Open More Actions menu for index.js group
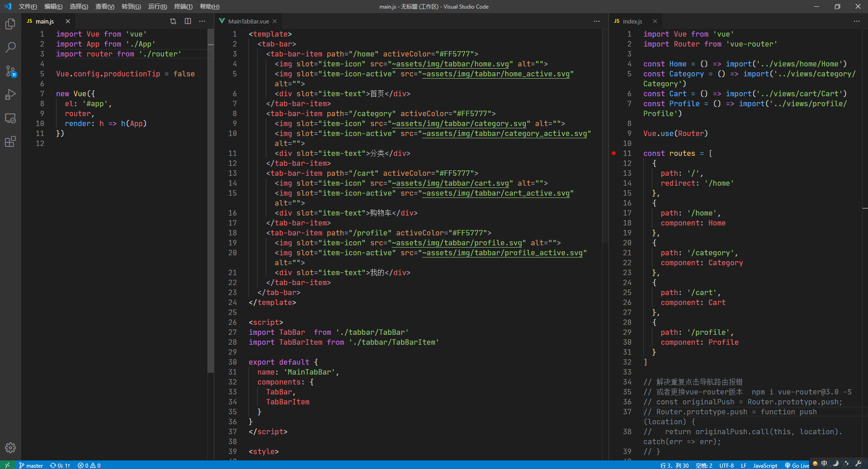 857,21
